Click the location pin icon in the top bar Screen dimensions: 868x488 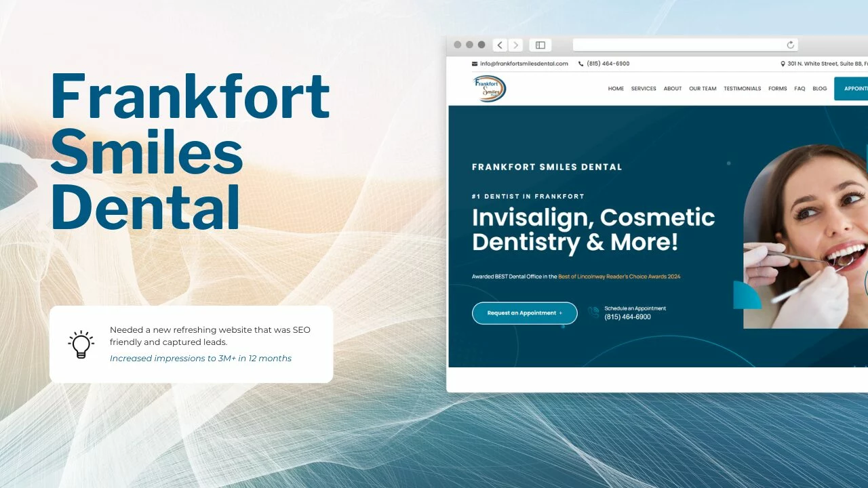[x=783, y=64]
